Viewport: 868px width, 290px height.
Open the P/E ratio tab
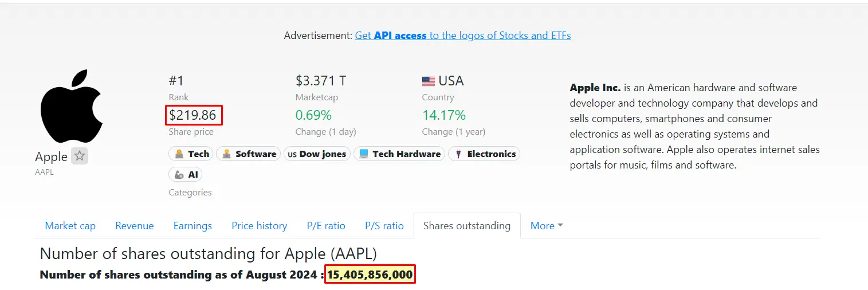(326, 226)
